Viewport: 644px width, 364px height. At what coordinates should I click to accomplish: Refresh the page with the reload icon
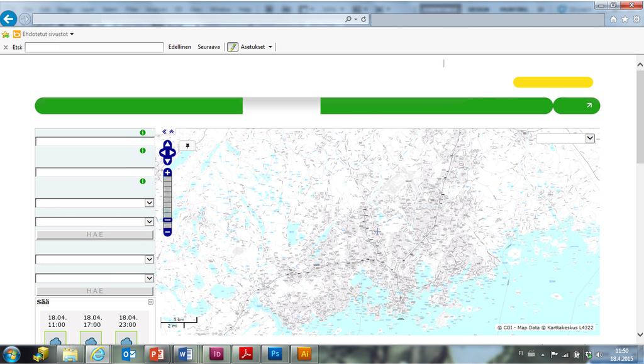pos(364,19)
